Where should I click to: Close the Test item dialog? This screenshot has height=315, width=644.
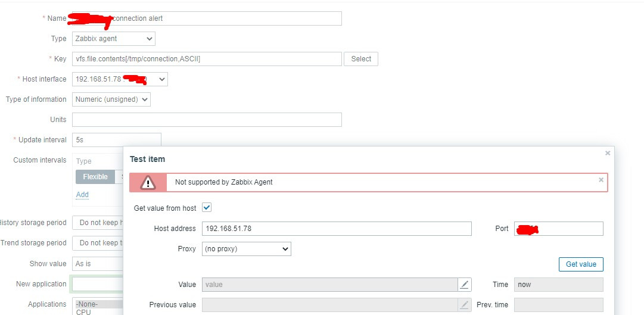tap(608, 153)
